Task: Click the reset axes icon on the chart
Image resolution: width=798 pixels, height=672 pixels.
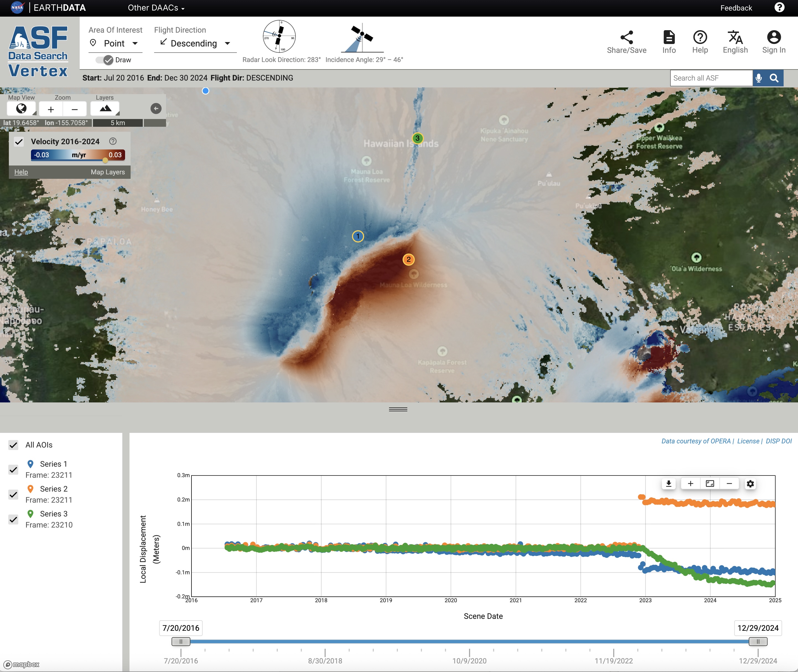Action: (710, 484)
